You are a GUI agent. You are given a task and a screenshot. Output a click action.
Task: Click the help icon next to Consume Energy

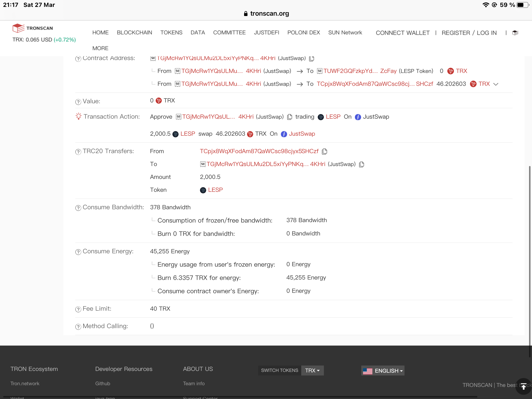[78, 252]
